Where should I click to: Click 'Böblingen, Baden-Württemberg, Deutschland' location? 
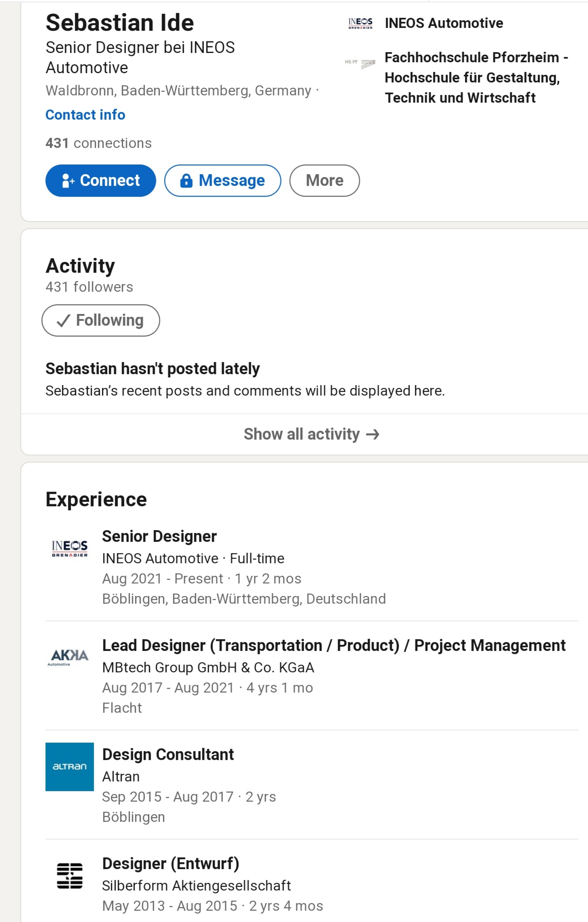[x=244, y=599]
